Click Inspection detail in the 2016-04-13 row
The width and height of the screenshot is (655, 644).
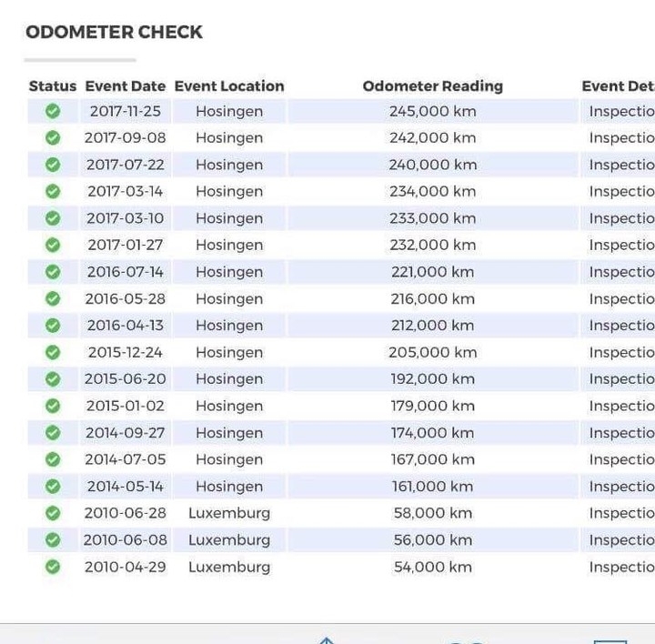[622, 327]
